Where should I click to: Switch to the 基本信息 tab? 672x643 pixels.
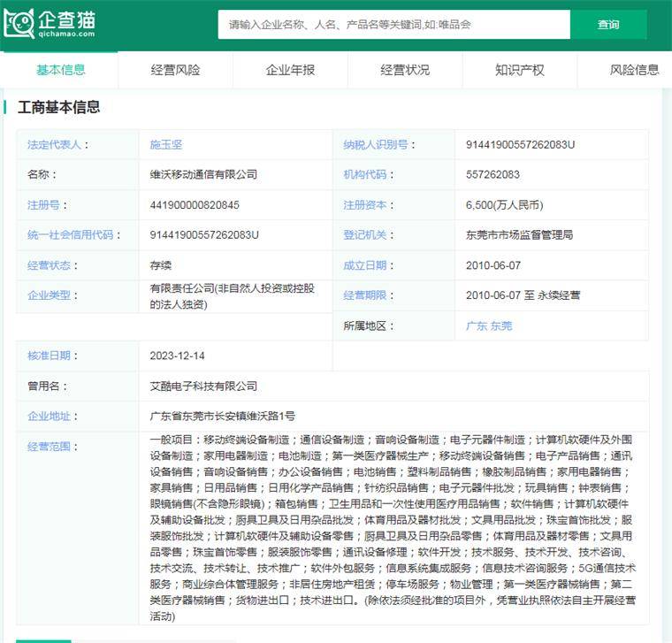60,70
